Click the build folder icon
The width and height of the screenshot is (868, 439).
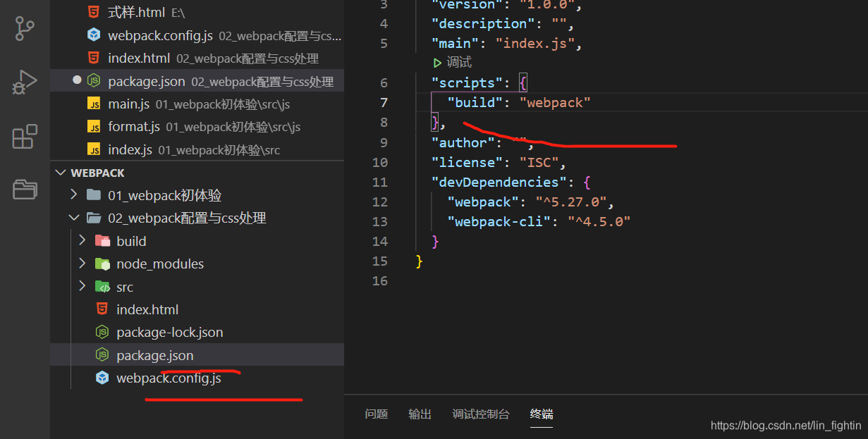[102, 241]
